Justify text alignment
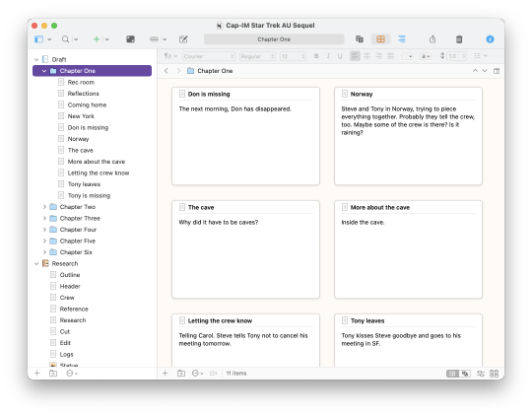Viewport: 532px width, 416px height. pyautogui.click(x=390, y=56)
